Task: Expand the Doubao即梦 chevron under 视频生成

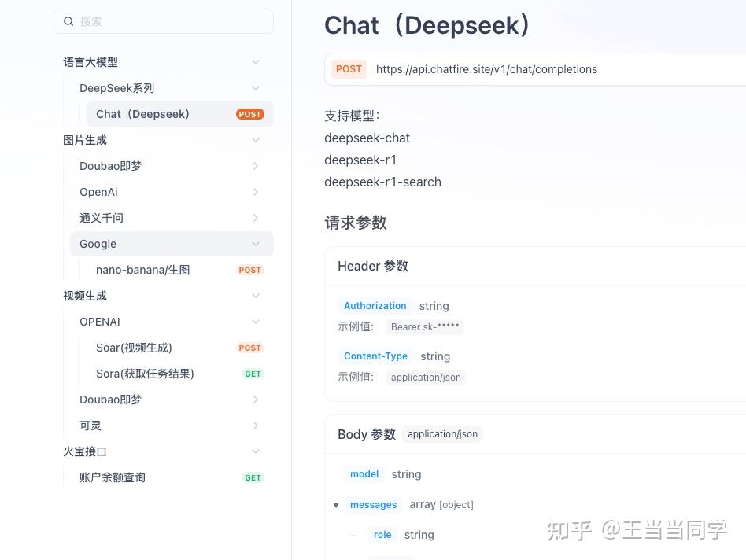Action: click(x=256, y=400)
